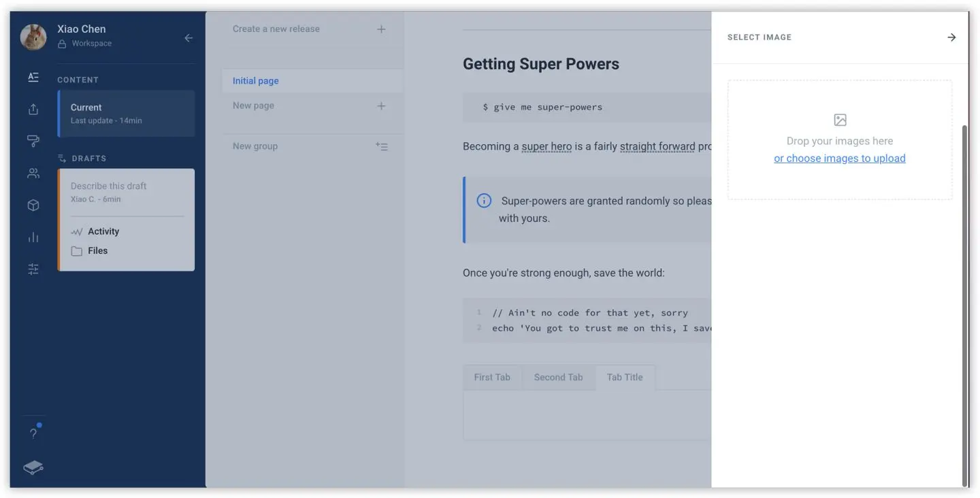This screenshot has width=980, height=498.
Task: Click "or choose images to upload" link
Action: click(840, 159)
